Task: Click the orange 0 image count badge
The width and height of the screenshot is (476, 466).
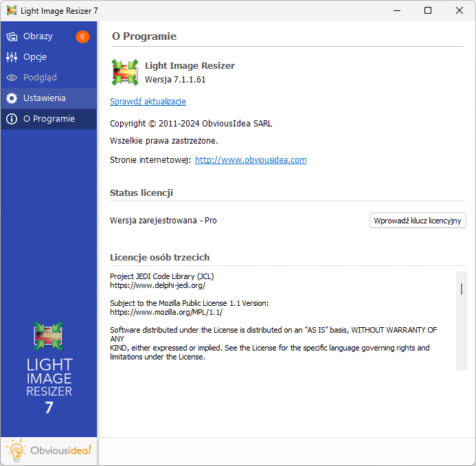Action: click(x=82, y=36)
